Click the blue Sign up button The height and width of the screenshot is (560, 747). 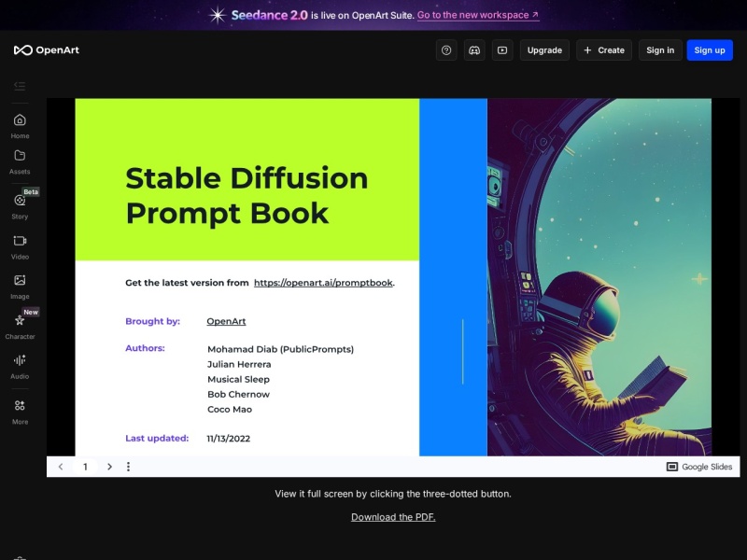pos(710,50)
